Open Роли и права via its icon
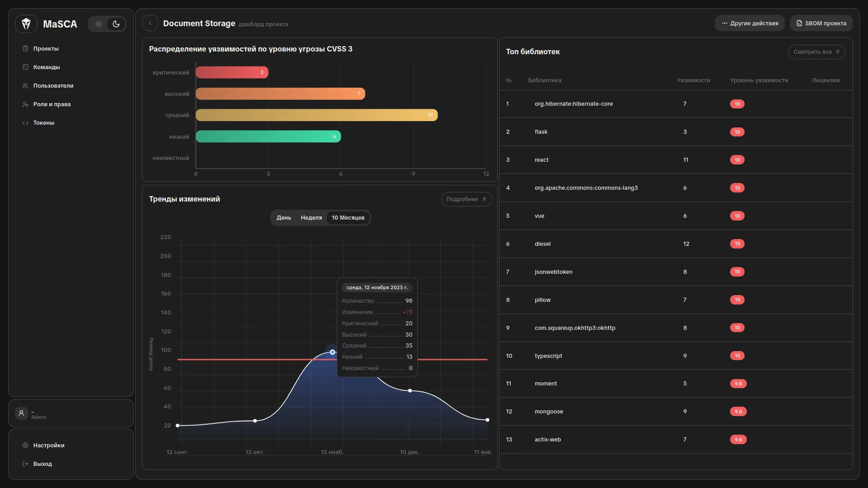 [25, 104]
